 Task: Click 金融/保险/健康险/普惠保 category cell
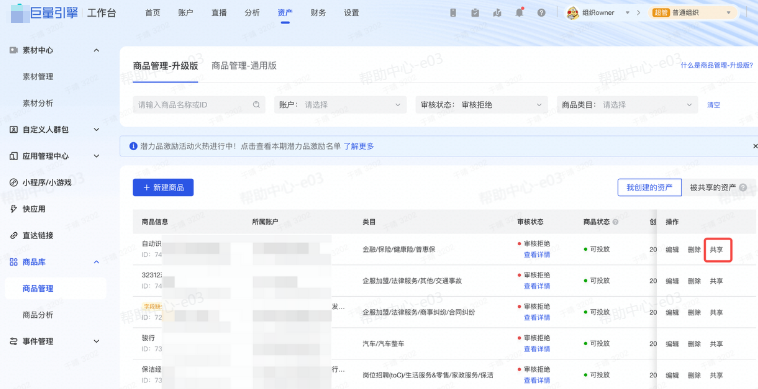(399, 249)
